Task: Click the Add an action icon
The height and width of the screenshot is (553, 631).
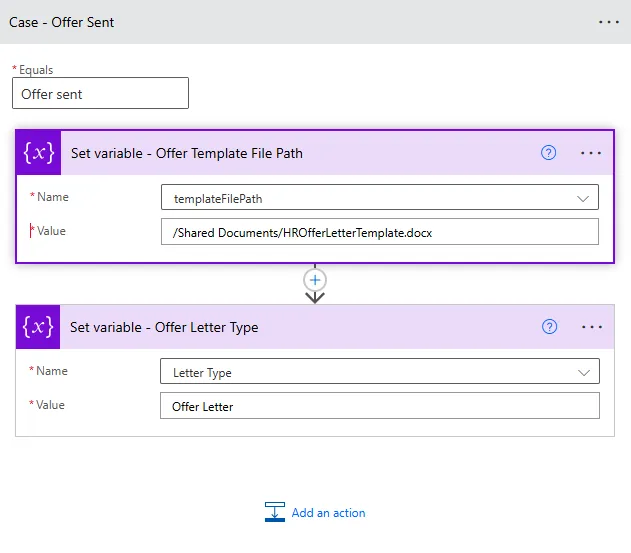Action: 275,512
